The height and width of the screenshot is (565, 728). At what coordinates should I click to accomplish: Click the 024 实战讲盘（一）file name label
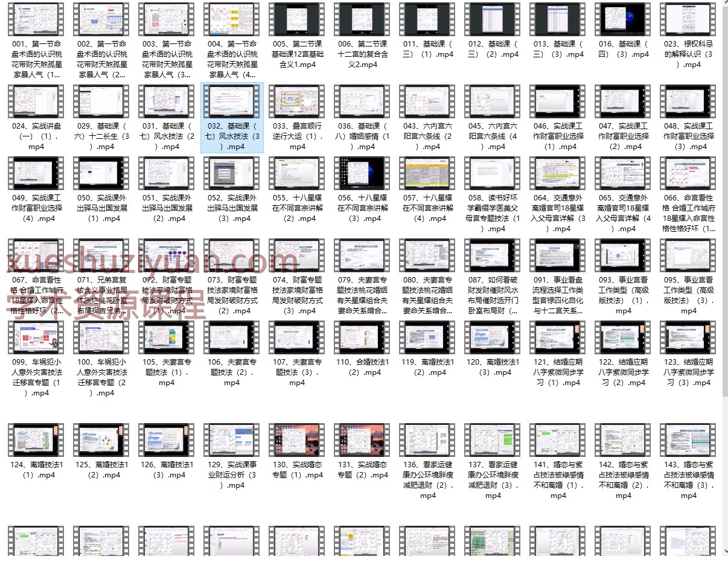click(36, 136)
